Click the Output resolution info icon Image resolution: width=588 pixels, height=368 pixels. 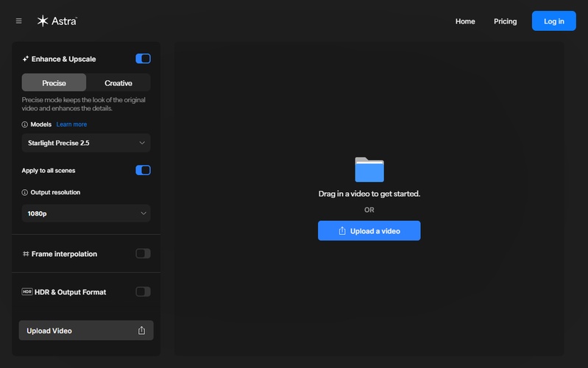[x=25, y=192]
